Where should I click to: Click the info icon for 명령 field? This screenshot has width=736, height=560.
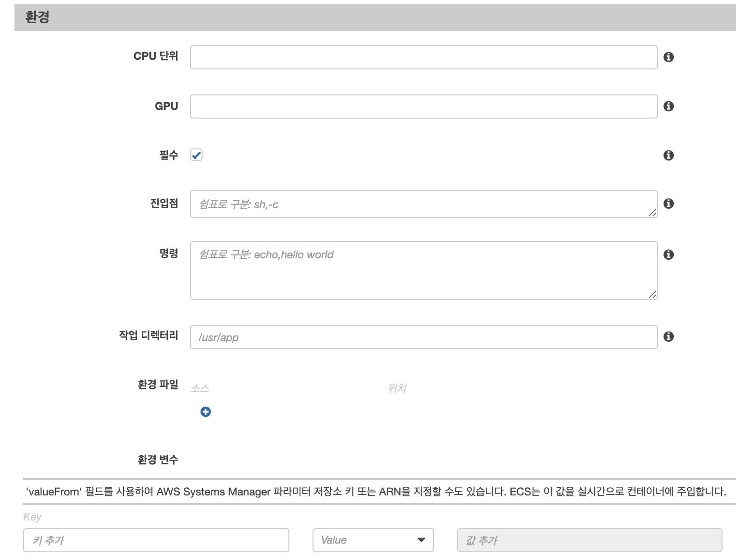pos(668,254)
